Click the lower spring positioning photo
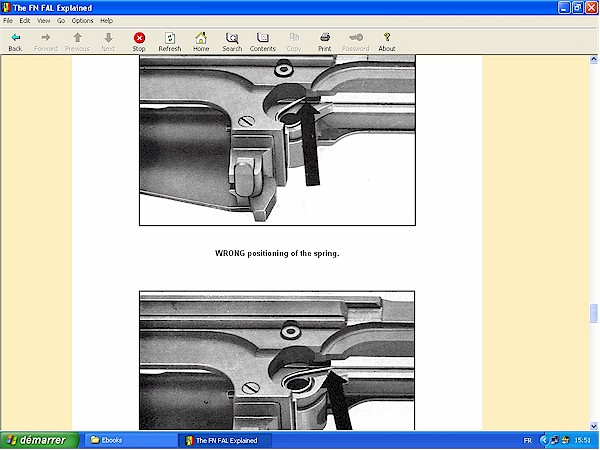This screenshot has height=450, width=600. pyautogui.click(x=277, y=360)
